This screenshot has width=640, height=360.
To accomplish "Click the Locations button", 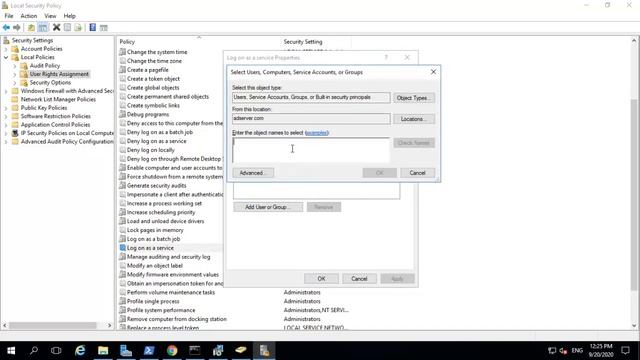I will 414,119.
